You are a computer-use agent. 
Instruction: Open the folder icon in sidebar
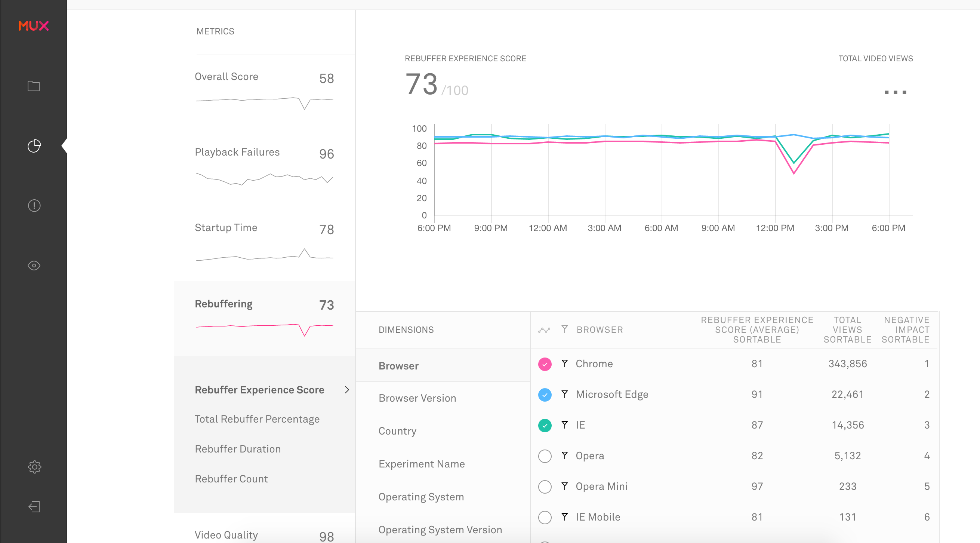(x=34, y=86)
